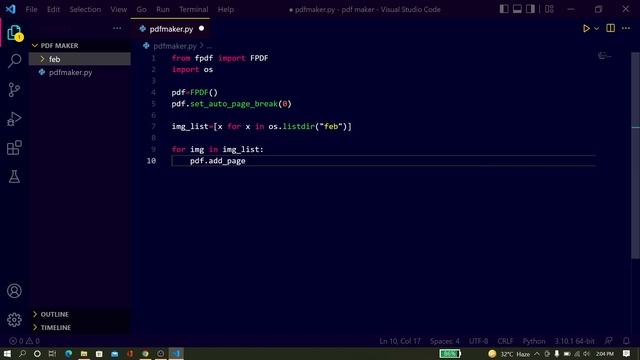Open the Help menu
Image resolution: width=640 pixels, height=360 pixels.
pos(225,9)
